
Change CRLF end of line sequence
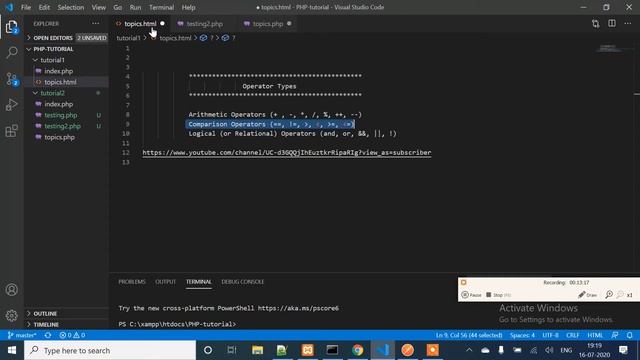[573, 335]
